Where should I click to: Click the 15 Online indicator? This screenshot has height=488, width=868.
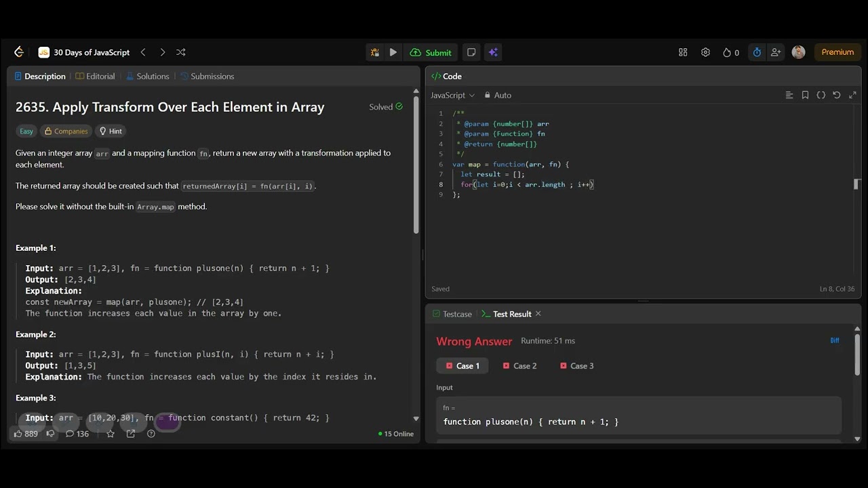[x=396, y=434]
